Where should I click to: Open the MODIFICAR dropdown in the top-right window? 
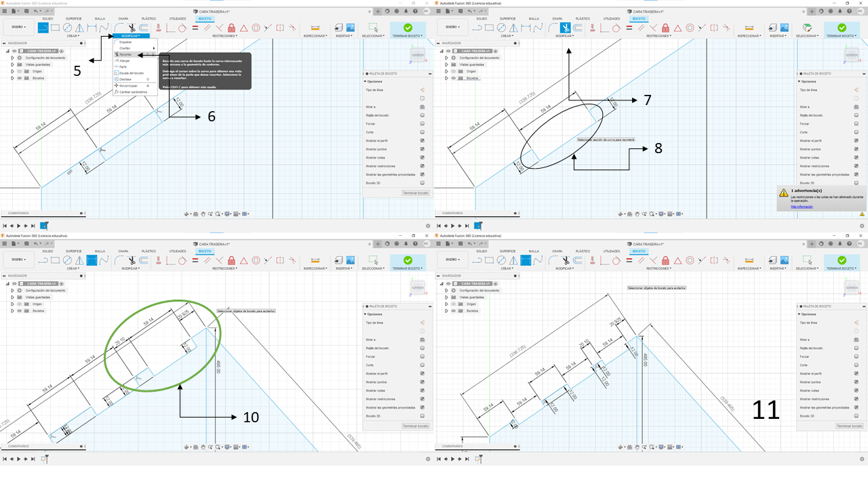564,36
